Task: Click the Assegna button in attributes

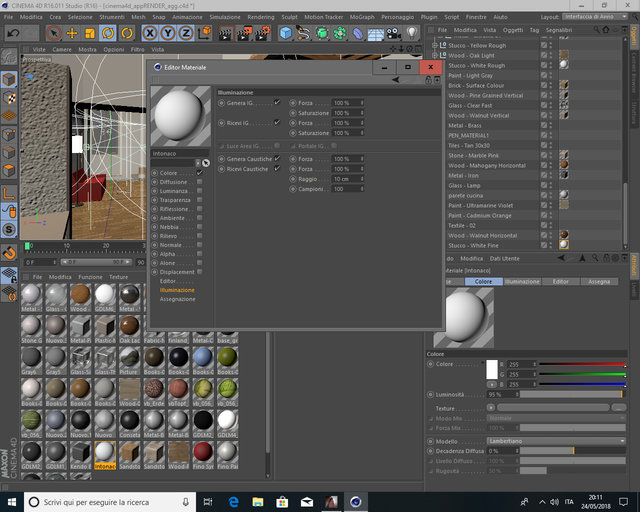Action: 599,281
